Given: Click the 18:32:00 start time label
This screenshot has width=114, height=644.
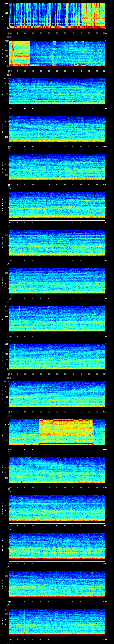Looking at the screenshot, I should click(x=9, y=147).
